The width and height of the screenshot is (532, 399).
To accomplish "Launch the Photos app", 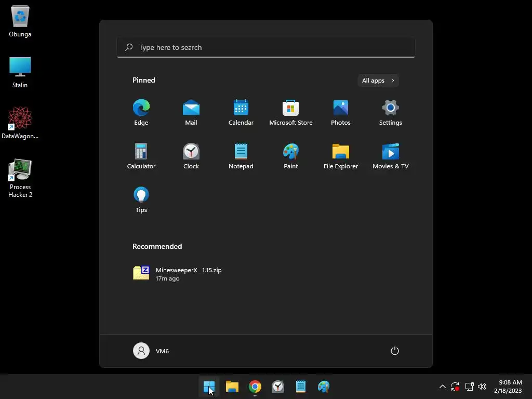I will click(x=341, y=112).
